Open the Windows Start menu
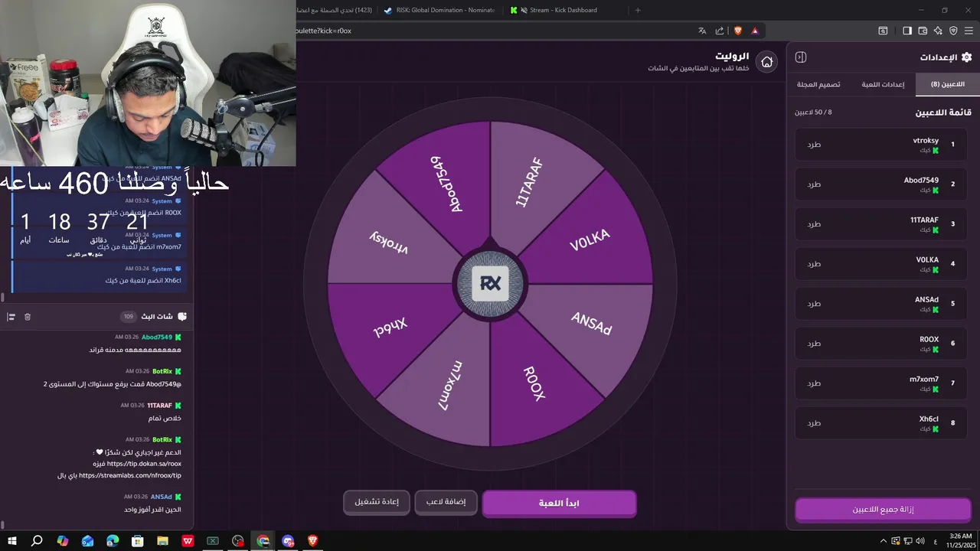The image size is (980, 551). 12,541
